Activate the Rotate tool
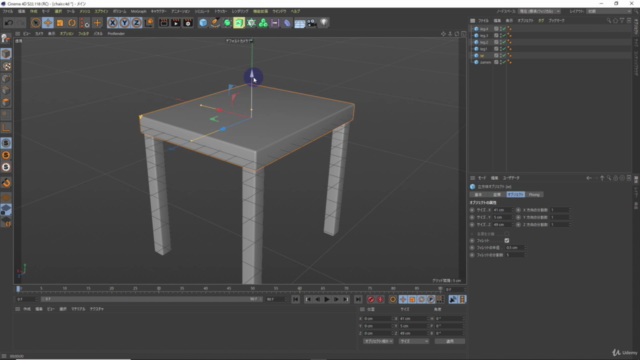Viewport: 640px width, 360px height. point(72,23)
